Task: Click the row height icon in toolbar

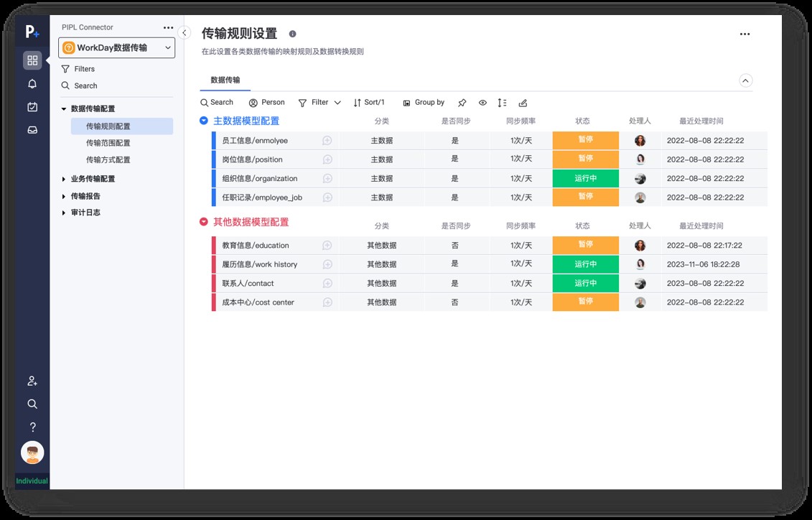Action: (x=502, y=103)
